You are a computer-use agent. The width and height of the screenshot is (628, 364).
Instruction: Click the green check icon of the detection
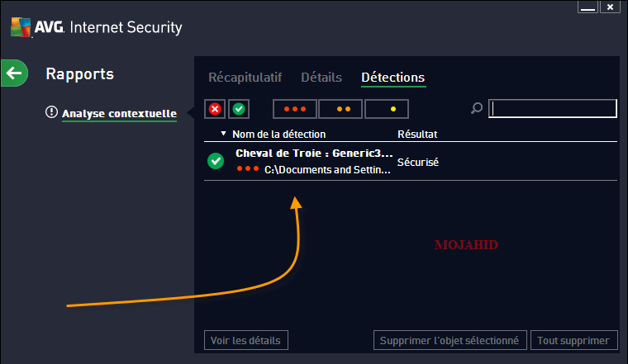(216, 161)
